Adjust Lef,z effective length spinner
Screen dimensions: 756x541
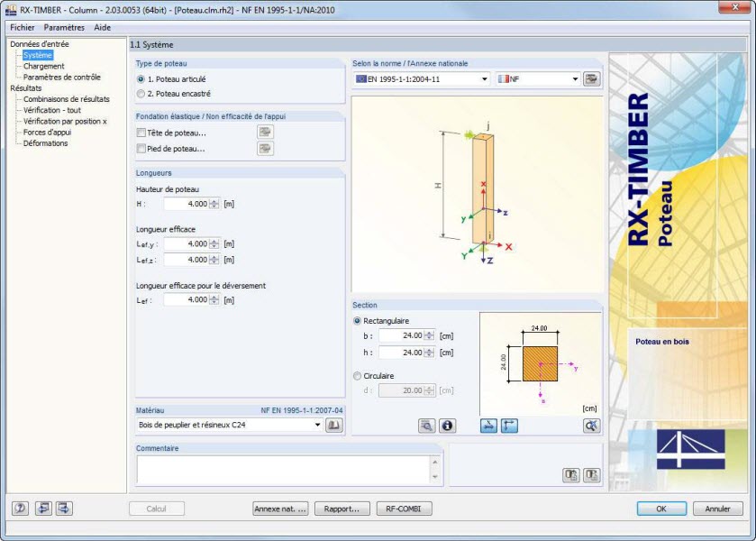(x=214, y=260)
